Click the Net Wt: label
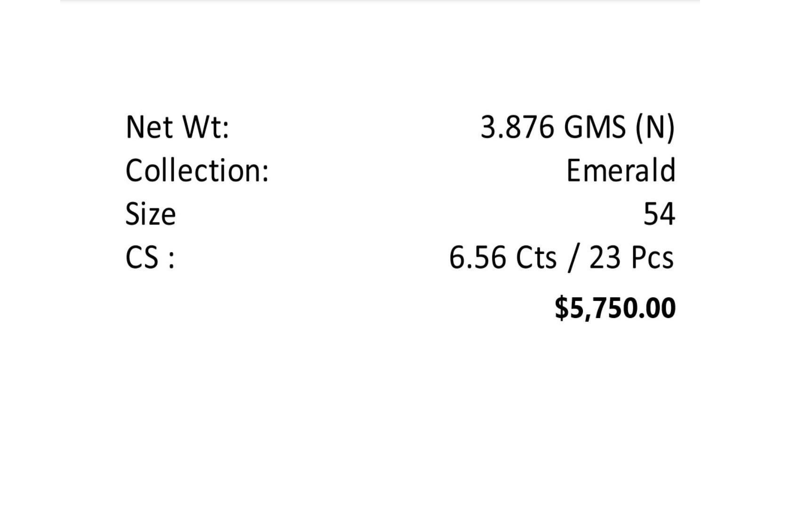This screenshot has height=508, width=812. (x=177, y=127)
